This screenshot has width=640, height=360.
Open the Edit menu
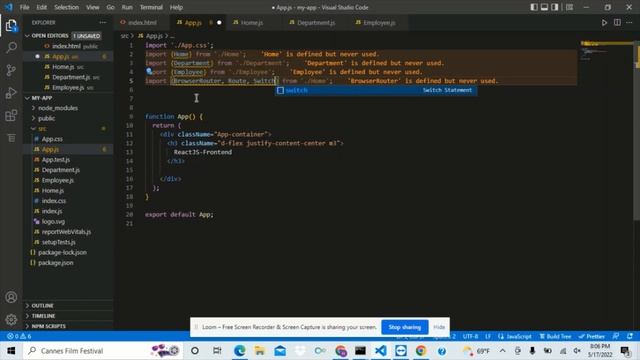42,7
